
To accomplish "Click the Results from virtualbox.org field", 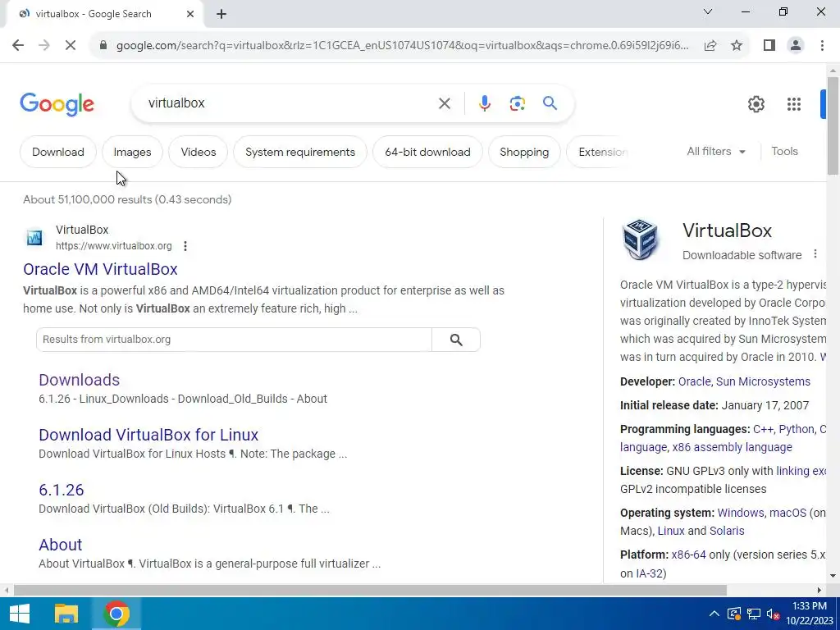I will (234, 340).
